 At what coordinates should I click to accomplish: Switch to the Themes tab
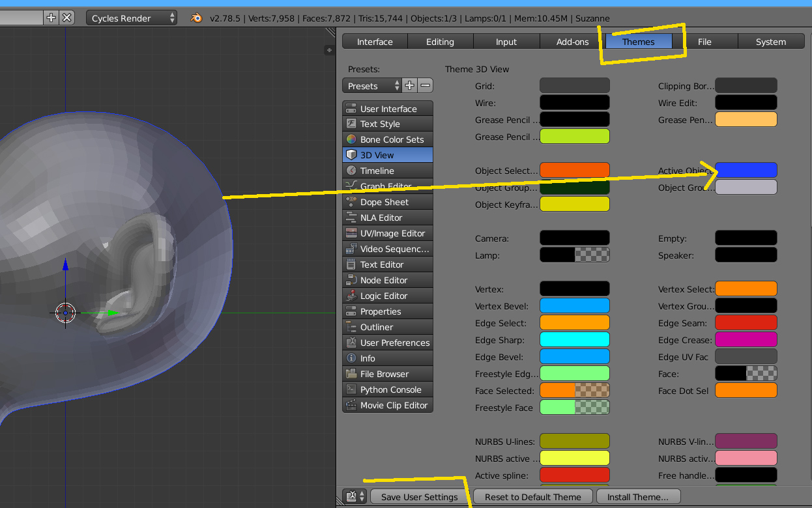click(639, 42)
